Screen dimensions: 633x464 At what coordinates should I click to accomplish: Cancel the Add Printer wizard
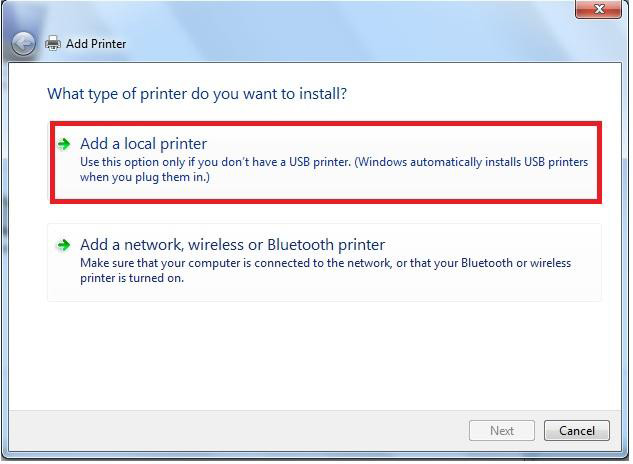point(576,430)
